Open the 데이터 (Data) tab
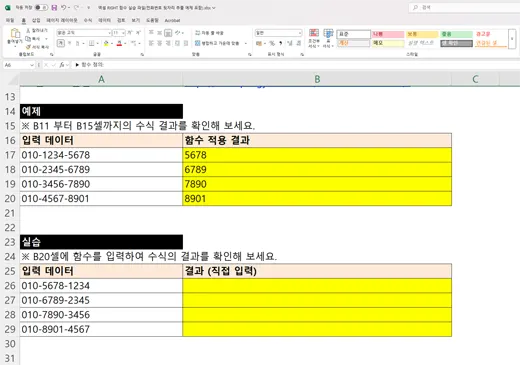This screenshot has width=520, height=365. coord(104,20)
